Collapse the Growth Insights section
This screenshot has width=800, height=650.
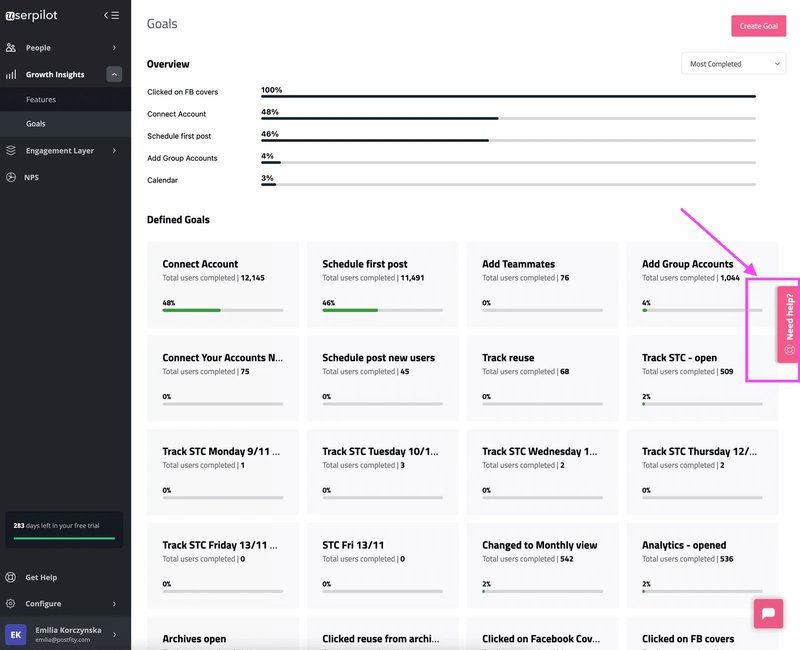tap(114, 74)
